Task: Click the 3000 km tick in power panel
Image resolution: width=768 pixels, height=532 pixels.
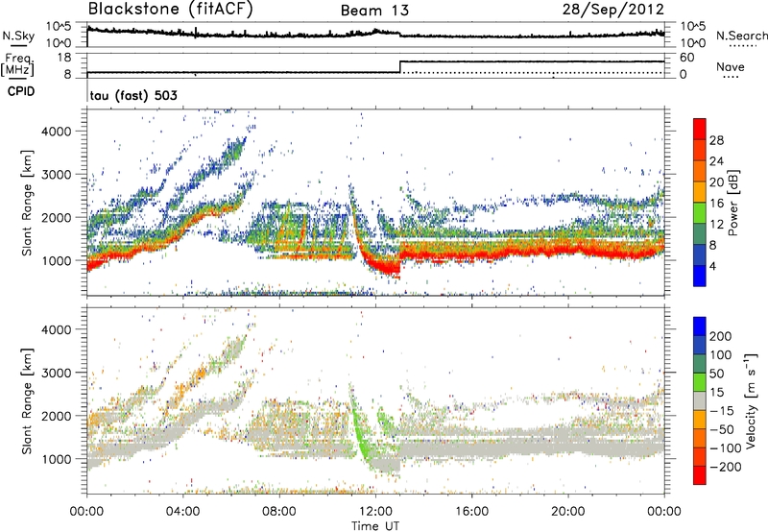Action: click(x=57, y=175)
